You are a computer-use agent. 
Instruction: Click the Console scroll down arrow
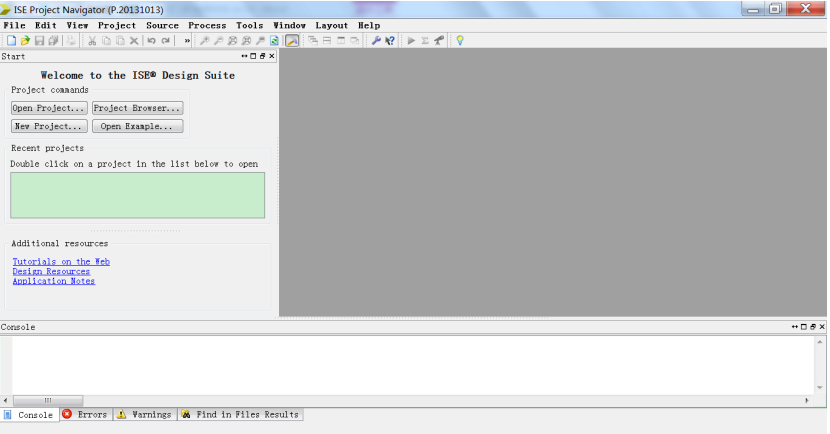coord(820,388)
